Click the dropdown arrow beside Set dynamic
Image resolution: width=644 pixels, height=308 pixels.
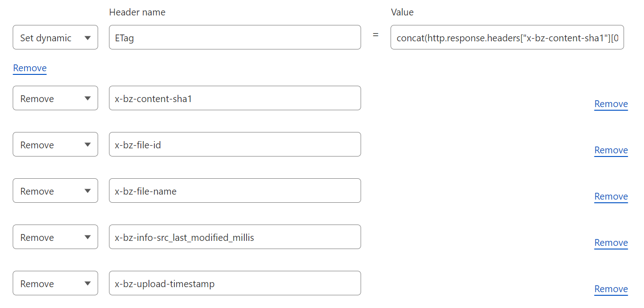88,38
